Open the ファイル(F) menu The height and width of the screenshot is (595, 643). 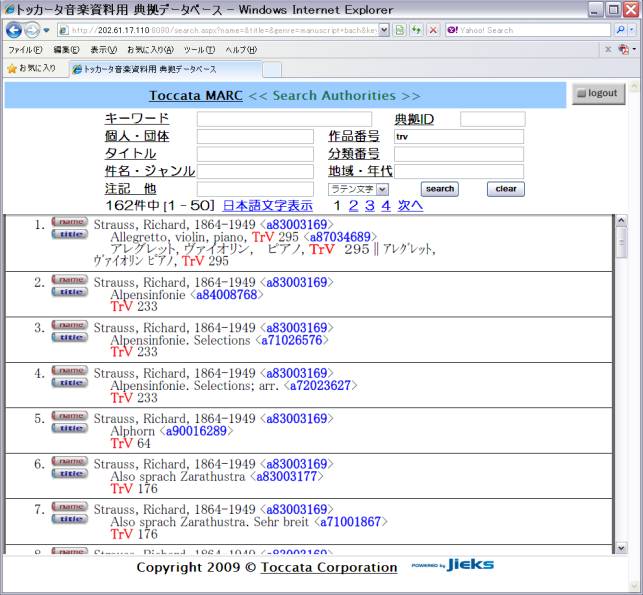[x=25, y=50]
